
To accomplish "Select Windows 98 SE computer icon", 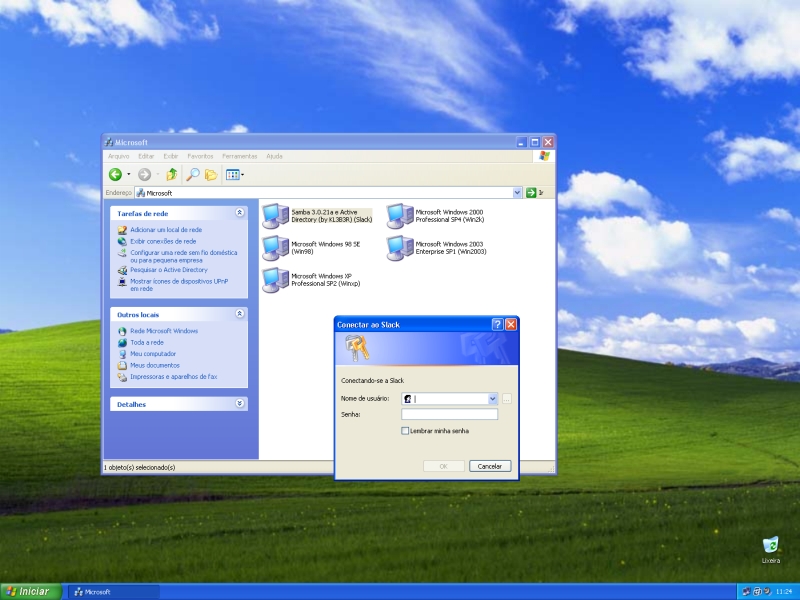I will (276, 247).
